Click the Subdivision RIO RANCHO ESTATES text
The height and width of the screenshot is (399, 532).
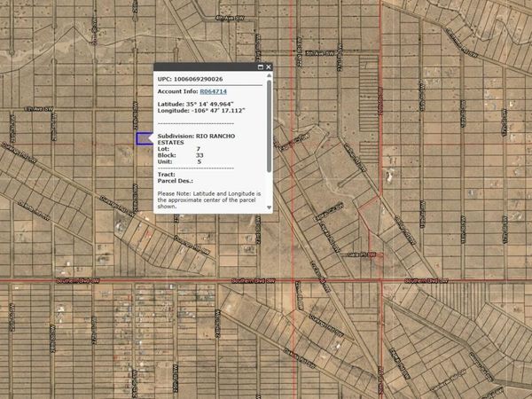[x=196, y=139]
